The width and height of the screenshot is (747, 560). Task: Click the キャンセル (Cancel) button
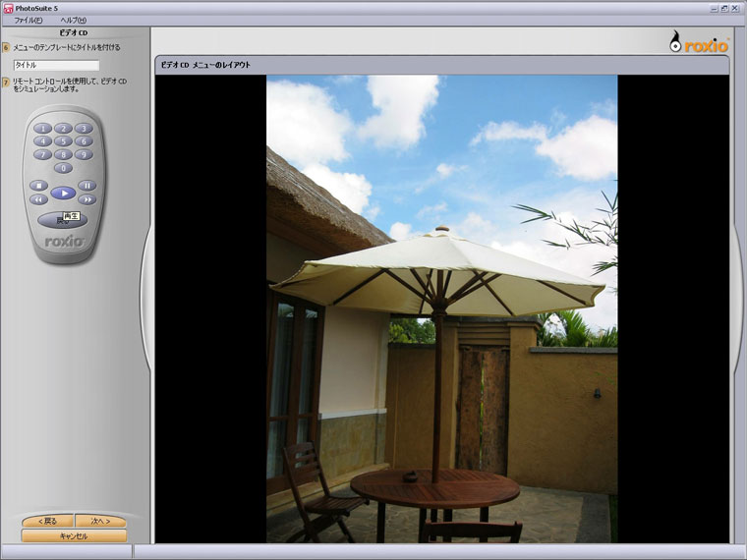74,536
